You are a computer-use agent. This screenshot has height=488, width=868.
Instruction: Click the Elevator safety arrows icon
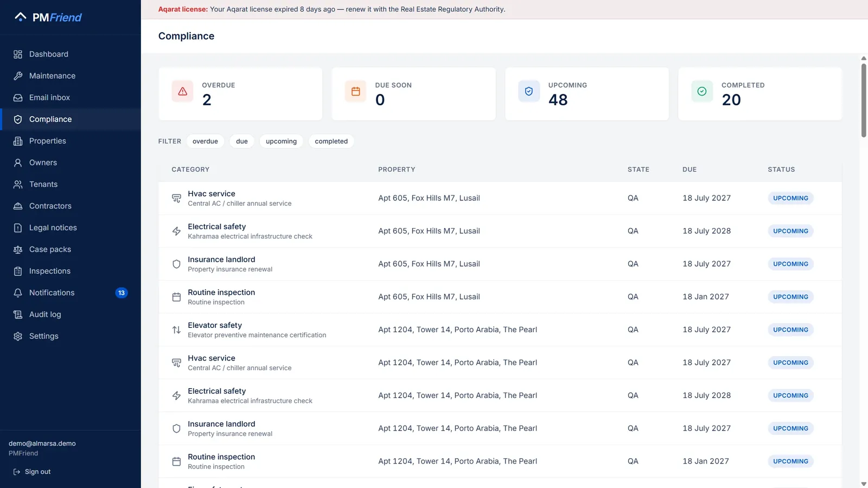tap(176, 329)
